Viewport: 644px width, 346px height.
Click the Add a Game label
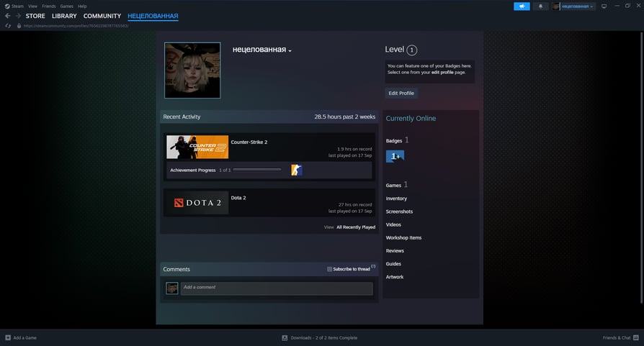pos(25,338)
